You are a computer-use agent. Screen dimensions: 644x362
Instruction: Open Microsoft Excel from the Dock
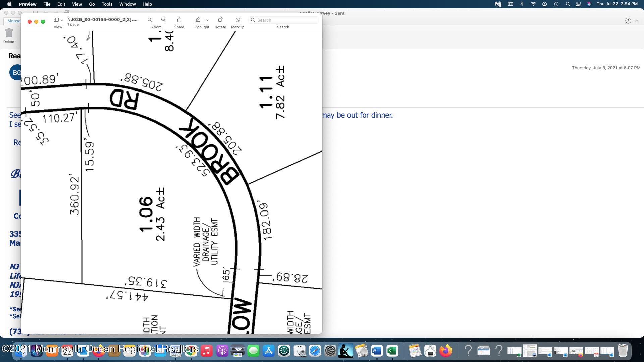[x=392, y=351]
